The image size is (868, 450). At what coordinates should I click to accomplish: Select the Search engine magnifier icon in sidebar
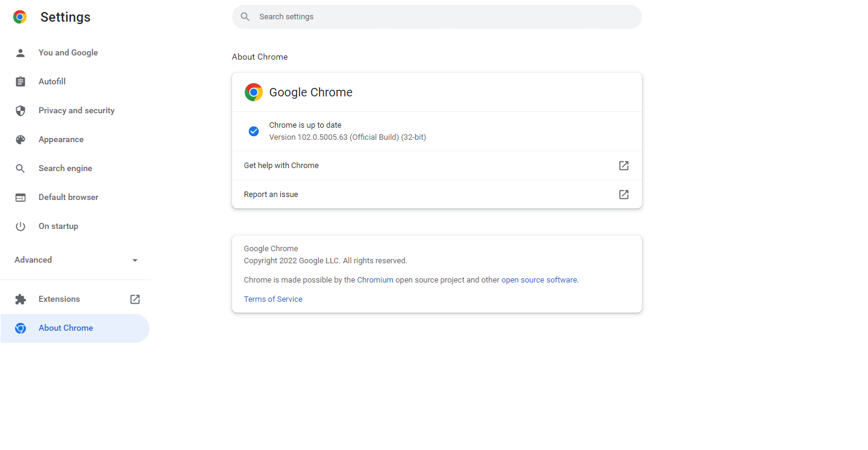click(20, 168)
